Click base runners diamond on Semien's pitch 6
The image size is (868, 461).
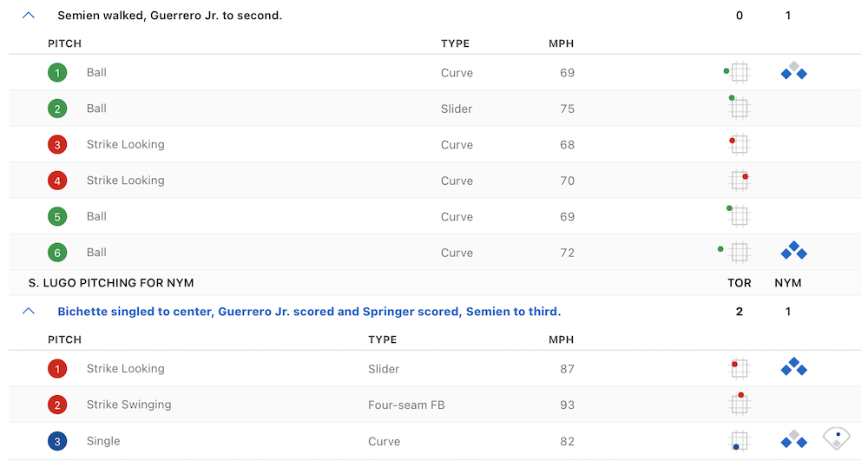(793, 252)
